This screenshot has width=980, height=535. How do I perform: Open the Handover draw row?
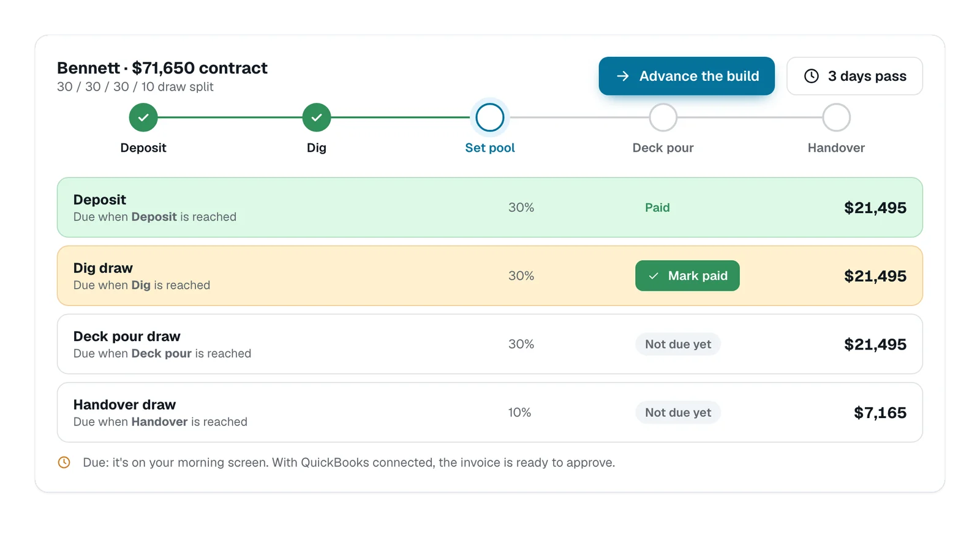pyautogui.click(x=490, y=413)
